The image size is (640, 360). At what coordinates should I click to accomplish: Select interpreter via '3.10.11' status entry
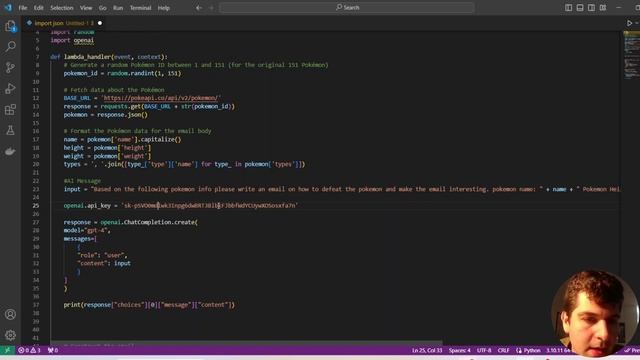pyautogui.click(x=559, y=350)
